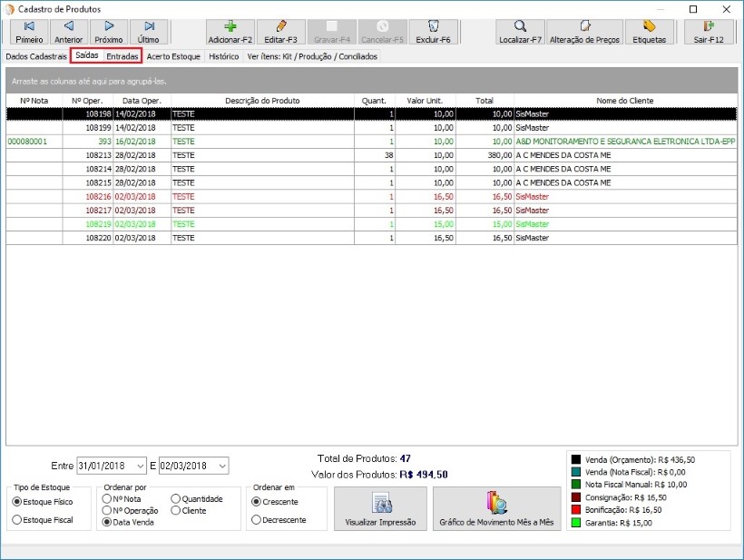
Task: Choose Decrescente sort order
Action: (257, 520)
